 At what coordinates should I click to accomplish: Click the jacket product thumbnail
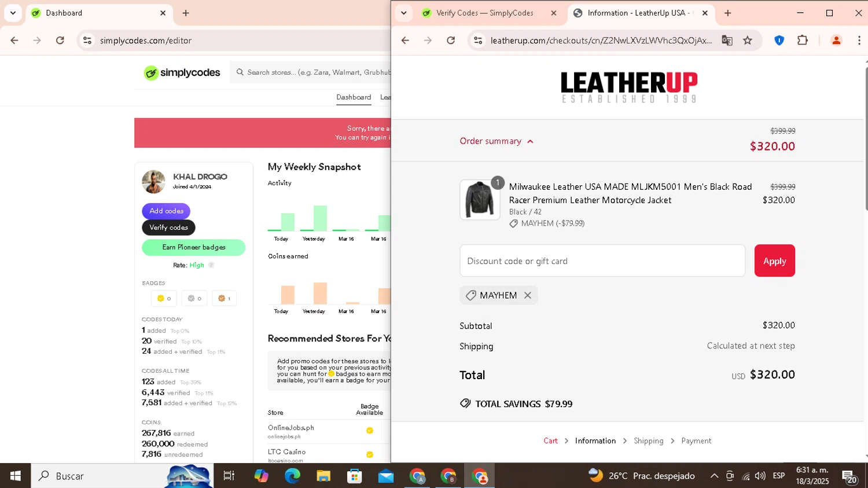480,200
